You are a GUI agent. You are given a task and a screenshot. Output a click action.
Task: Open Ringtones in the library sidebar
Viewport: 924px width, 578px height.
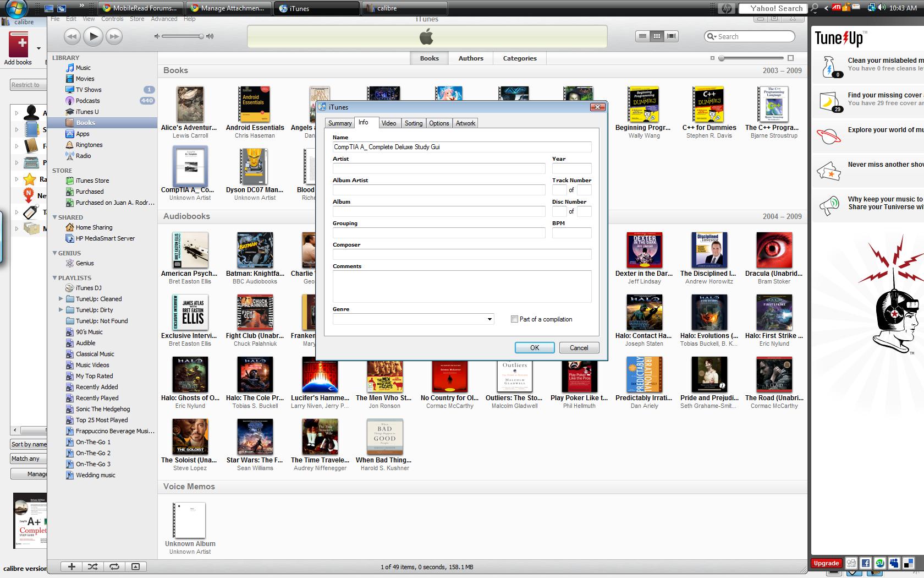point(89,145)
